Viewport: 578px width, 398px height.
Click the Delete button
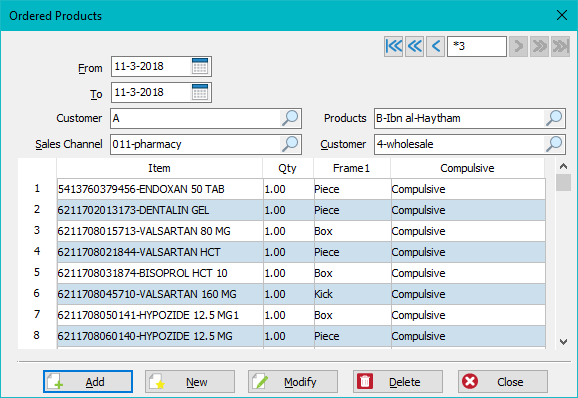(398, 381)
